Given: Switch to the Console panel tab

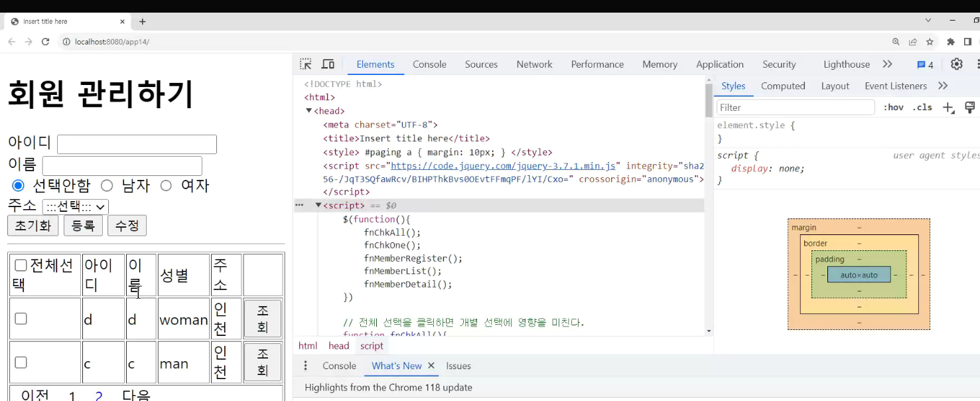Looking at the screenshot, I should coord(429,64).
